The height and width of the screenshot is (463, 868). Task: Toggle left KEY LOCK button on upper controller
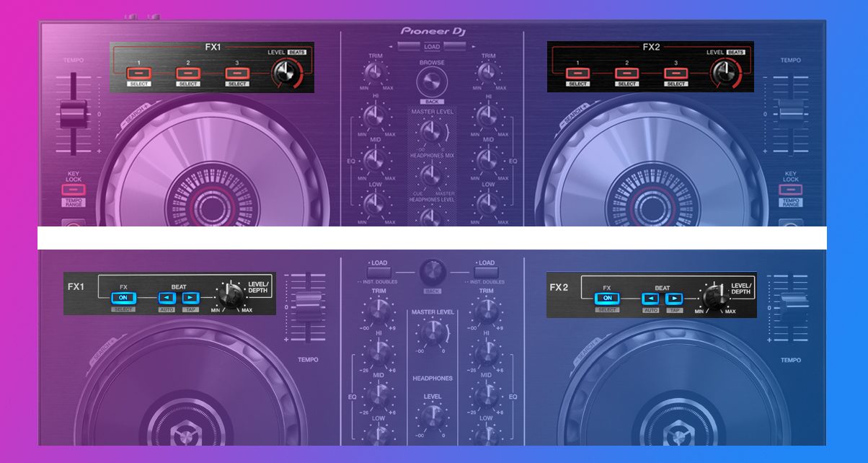click(74, 190)
